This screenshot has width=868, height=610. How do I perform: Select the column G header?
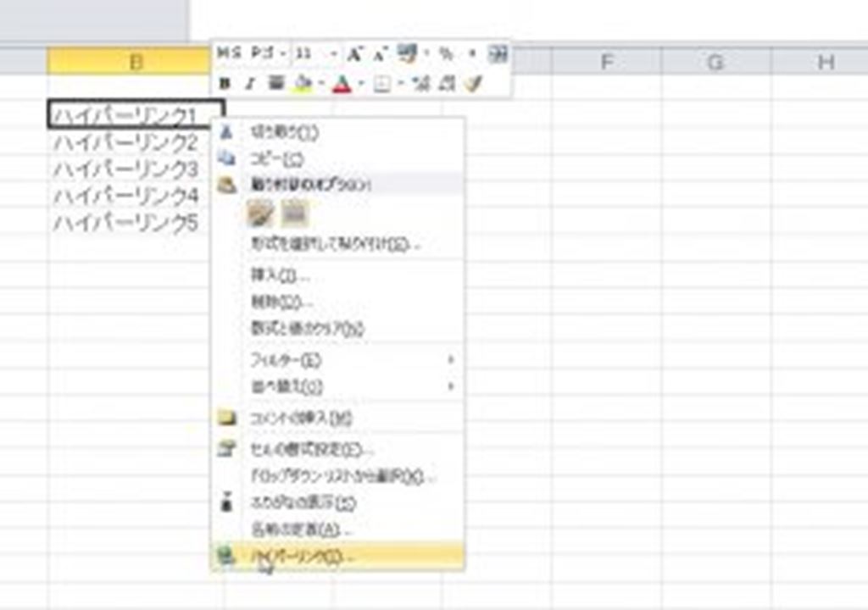tap(715, 61)
